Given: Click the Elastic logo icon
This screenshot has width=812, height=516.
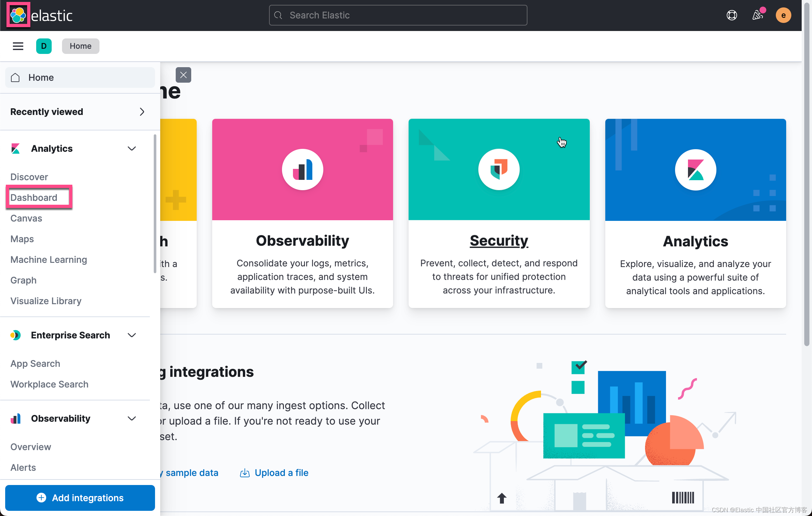Looking at the screenshot, I should [18, 15].
